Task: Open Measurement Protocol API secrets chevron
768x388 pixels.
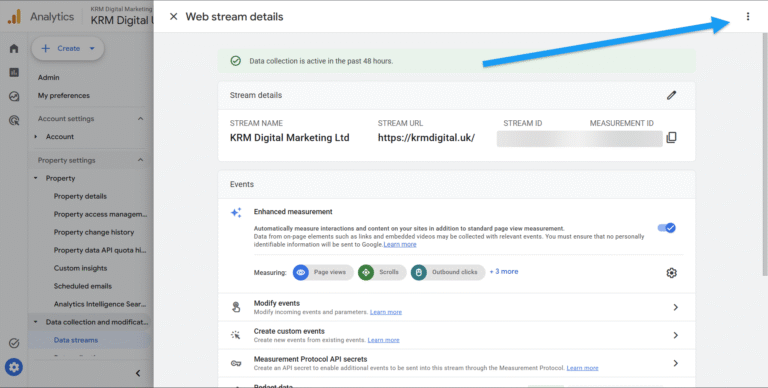Action: 675,363
